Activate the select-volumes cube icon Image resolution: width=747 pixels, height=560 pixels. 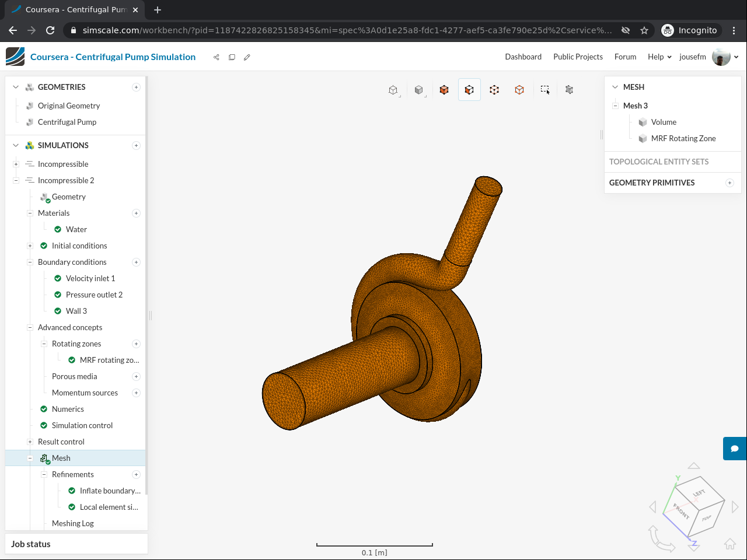coord(444,90)
